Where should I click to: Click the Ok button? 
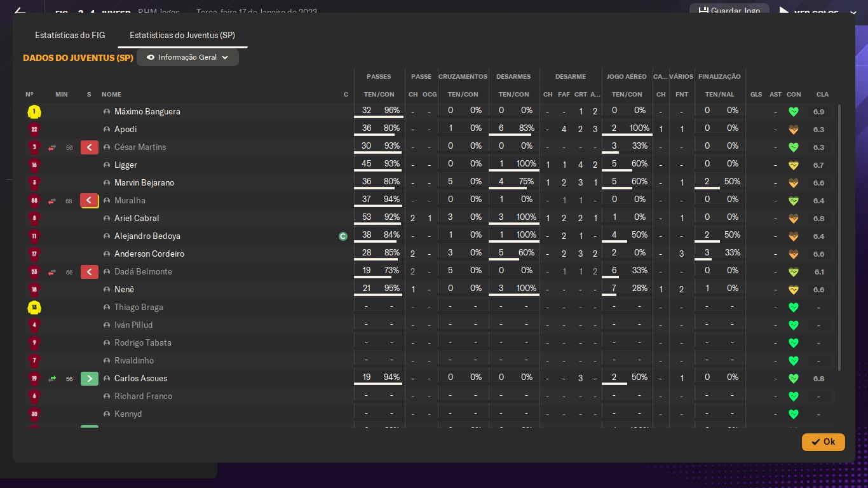coord(823,442)
